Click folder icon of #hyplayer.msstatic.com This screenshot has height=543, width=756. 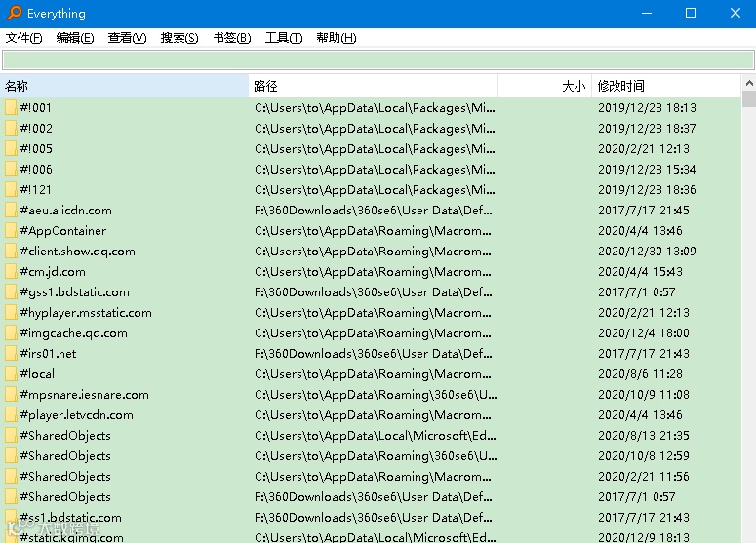[11, 312]
